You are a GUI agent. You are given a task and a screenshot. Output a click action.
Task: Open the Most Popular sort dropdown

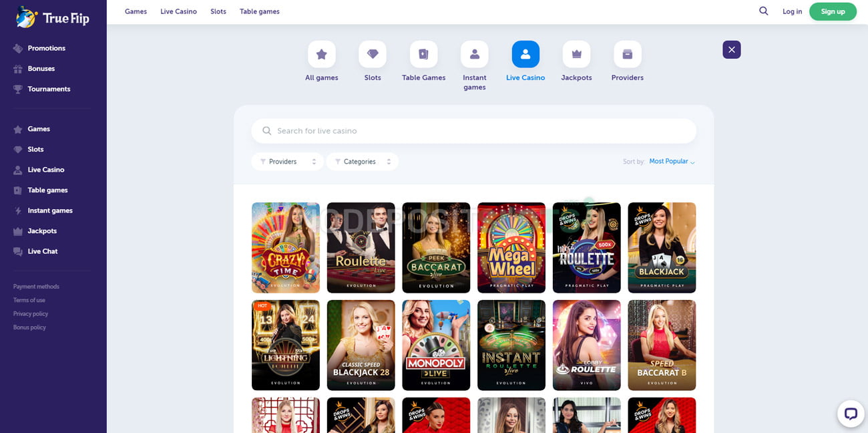click(x=672, y=162)
